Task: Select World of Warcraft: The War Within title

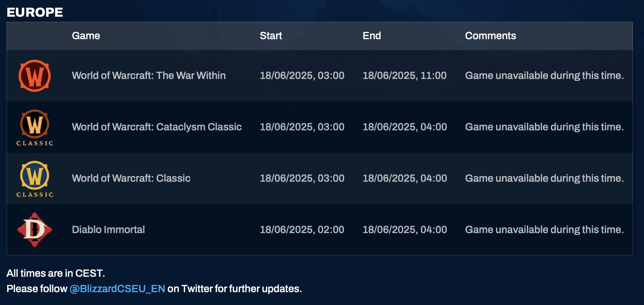Action: [149, 75]
